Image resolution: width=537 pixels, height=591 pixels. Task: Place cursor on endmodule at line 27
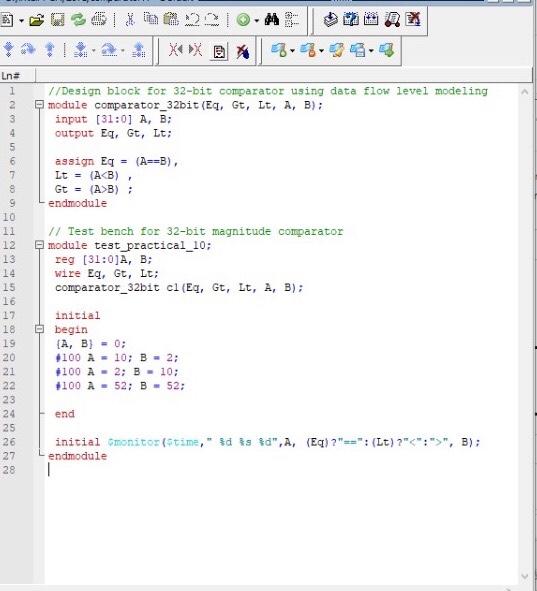(x=77, y=456)
